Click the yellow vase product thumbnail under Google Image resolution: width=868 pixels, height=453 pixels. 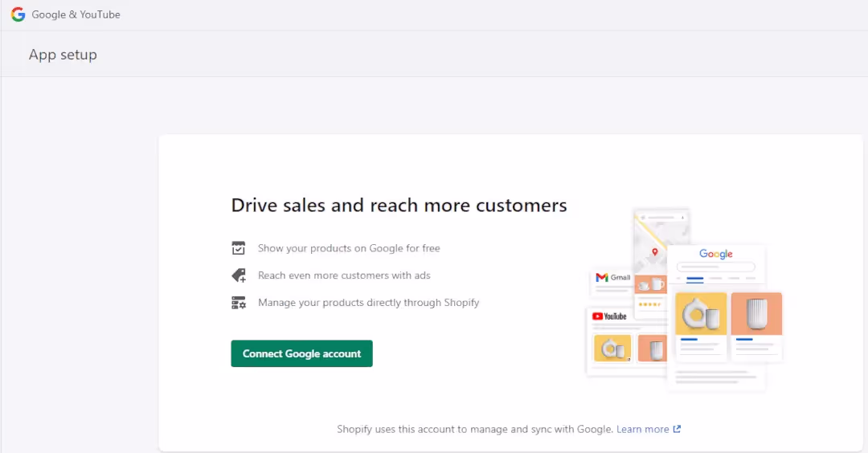(x=701, y=313)
